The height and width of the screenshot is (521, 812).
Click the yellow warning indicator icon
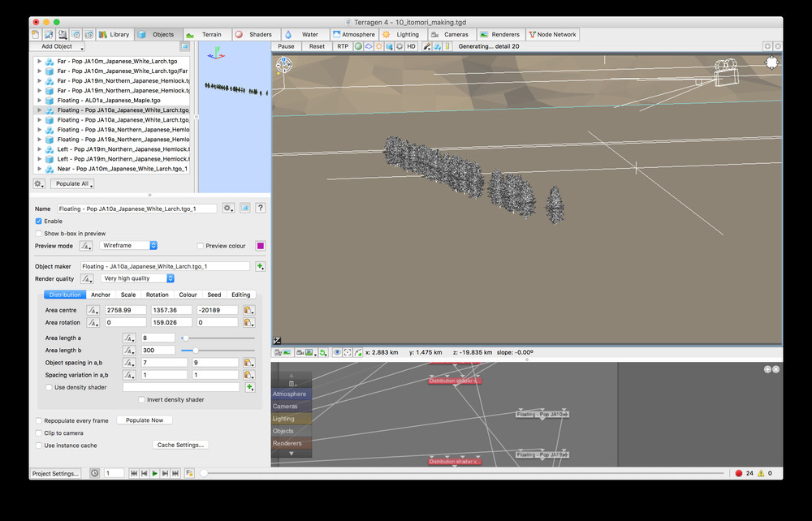tap(762, 473)
